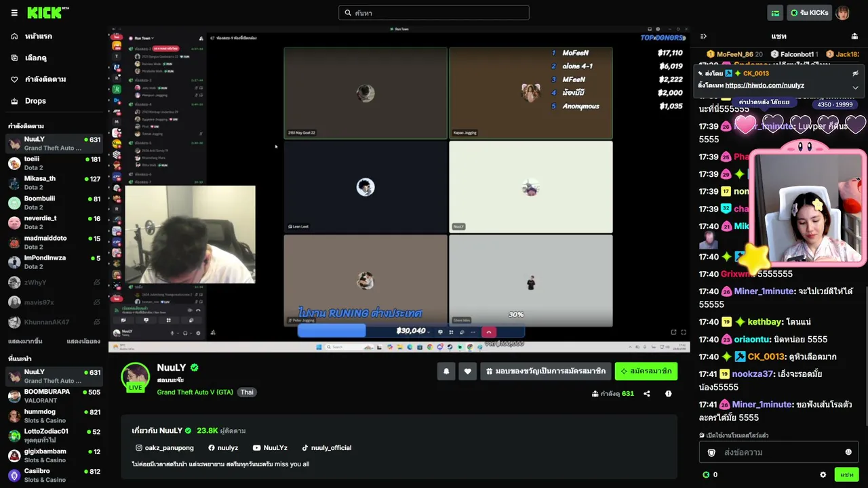868x488 pixels.
Task: Open recommended hummdog channel
Action: [x=54, y=415]
